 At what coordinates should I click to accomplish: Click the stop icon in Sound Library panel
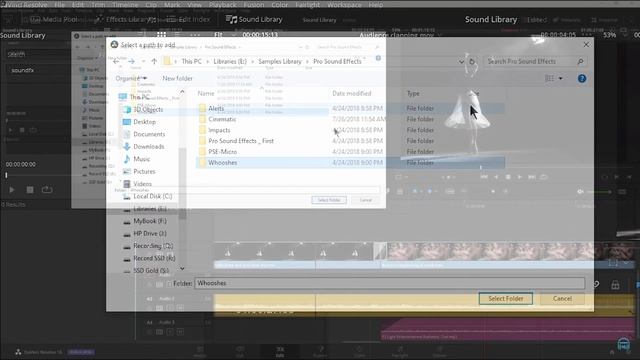[x=30, y=190]
